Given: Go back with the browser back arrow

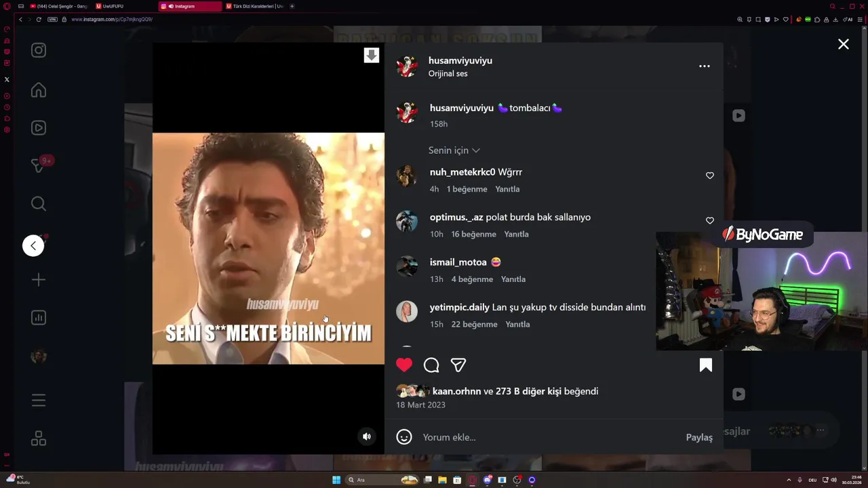Looking at the screenshot, I should pyautogui.click(x=20, y=19).
